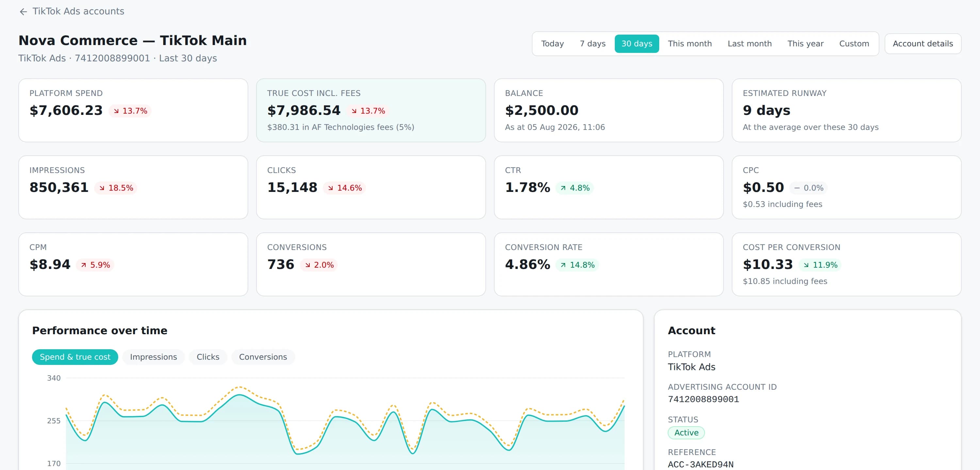Show the Spend & true cost chart
This screenshot has width=980, height=470.
75,357
